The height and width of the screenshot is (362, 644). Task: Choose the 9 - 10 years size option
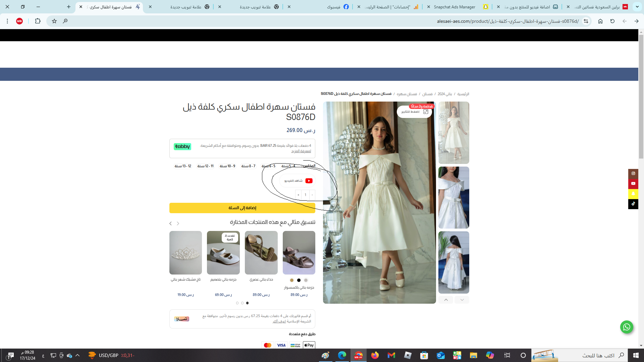227,166
